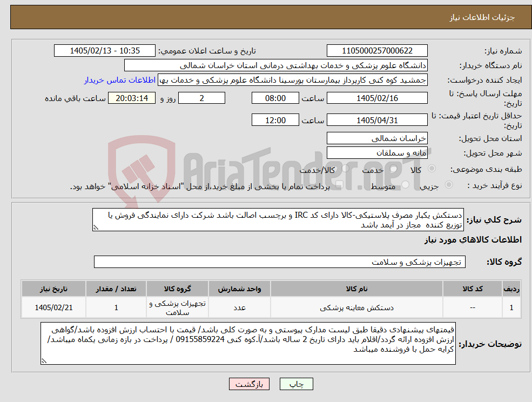The height and width of the screenshot is (402, 532).
Task: Click the نام کالا column header
Action: pyautogui.click(x=356, y=289)
